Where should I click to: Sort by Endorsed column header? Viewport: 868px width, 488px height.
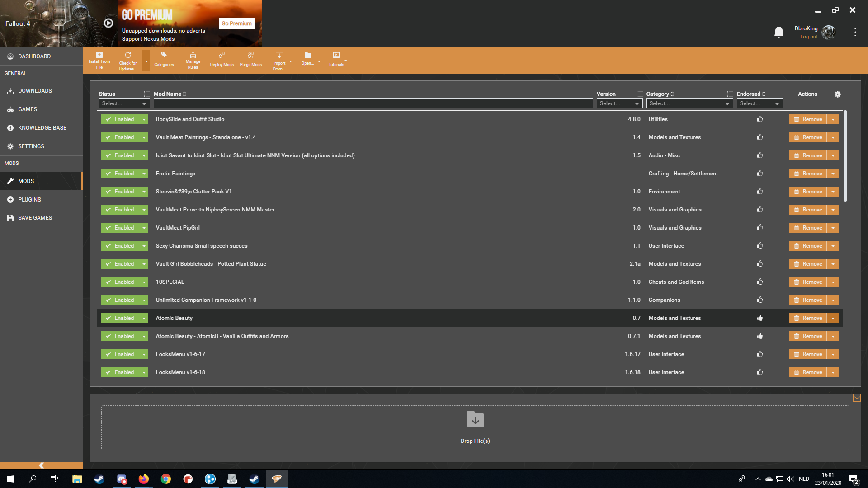(751, 94)
